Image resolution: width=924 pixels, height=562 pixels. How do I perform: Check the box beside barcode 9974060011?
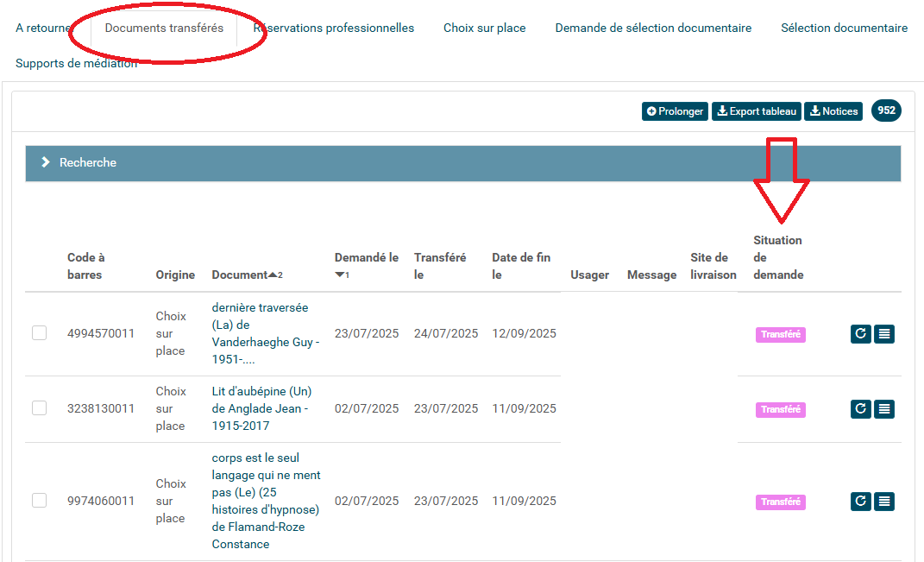[x=39, y=501]
